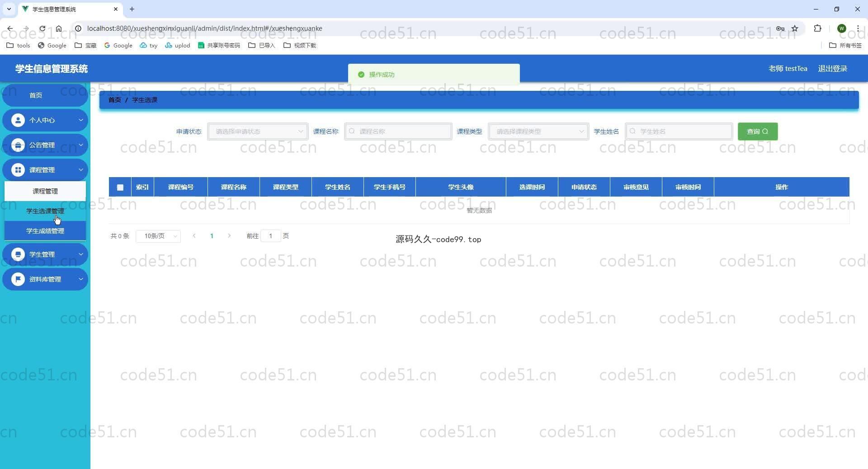The image size is (868, 469).
Task: Go to the previous page arrow
Action: (x=194, y=236)
